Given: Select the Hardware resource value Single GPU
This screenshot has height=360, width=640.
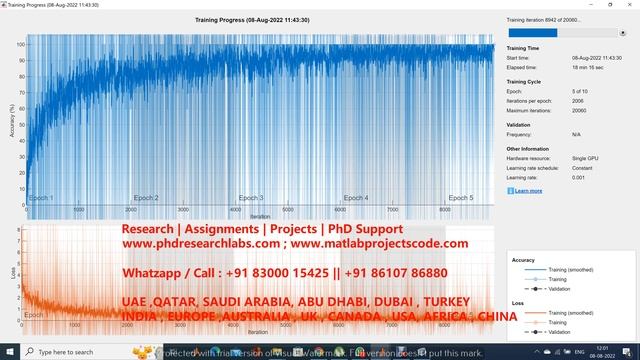Looking at the screenshot, I should tap(585, 158).
